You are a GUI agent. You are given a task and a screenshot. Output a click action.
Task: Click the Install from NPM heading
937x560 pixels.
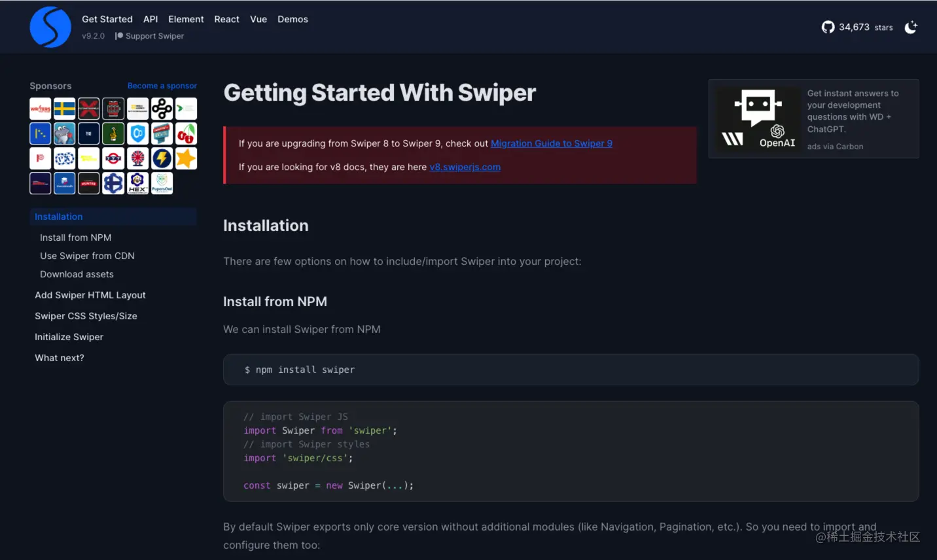point(275,302)
